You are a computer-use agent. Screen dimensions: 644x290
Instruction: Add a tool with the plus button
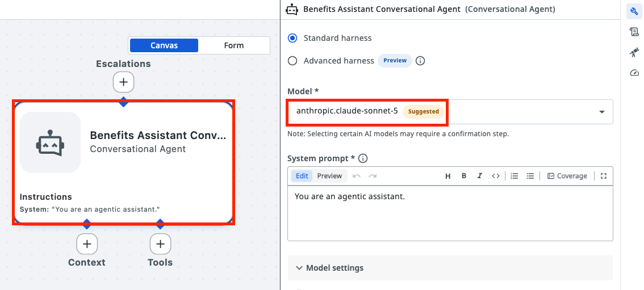tap(160, 245)
